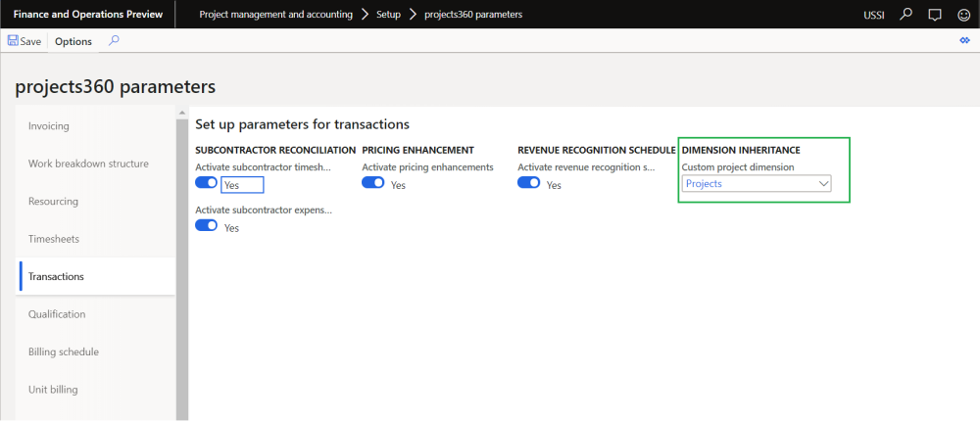Open the messages chat bubble icon
This screenshot has height=421, width=980.
[x=935, y=15]
